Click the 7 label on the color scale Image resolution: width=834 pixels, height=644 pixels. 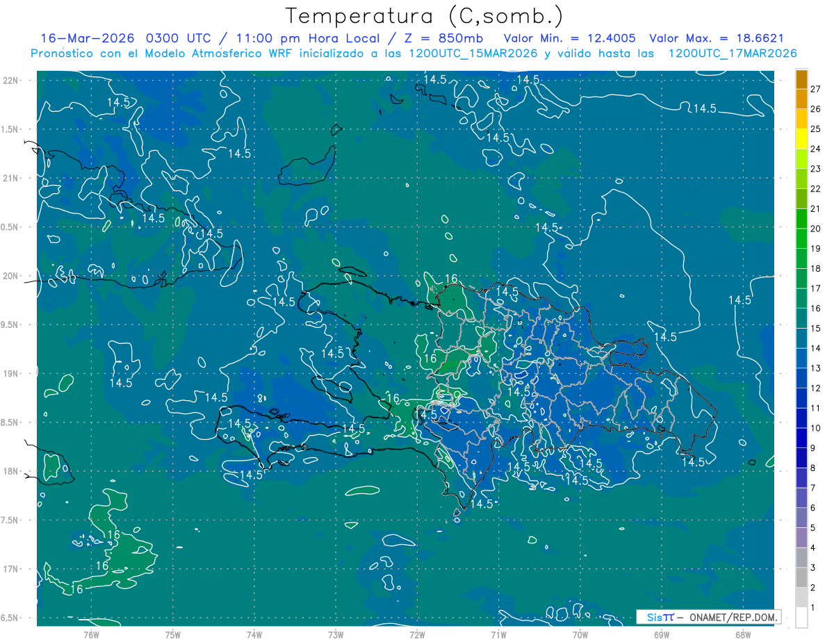tap(813, 488)
